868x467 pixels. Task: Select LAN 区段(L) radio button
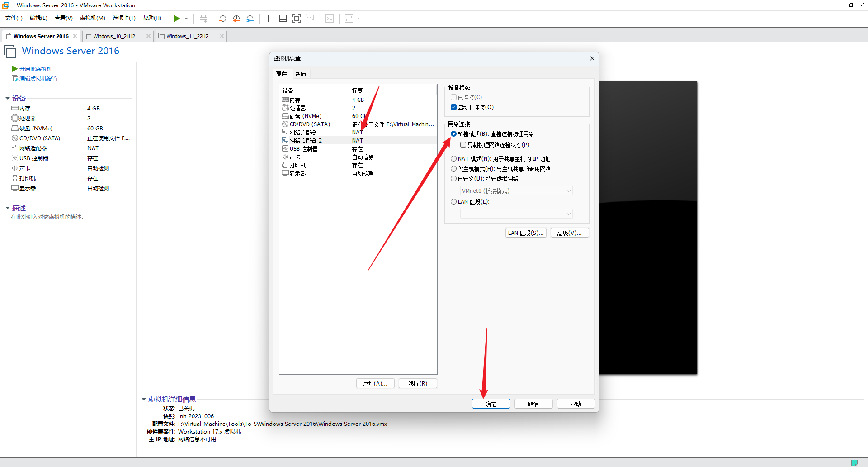[453, 202]
